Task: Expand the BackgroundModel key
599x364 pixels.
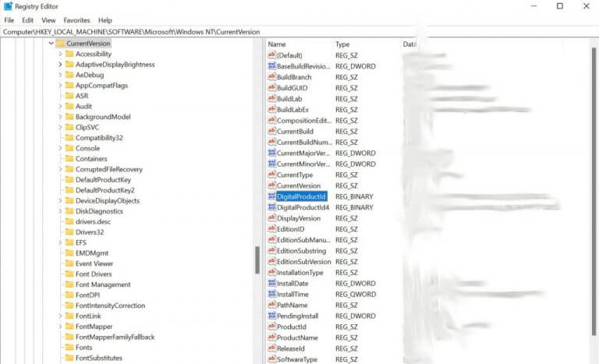Action: click(60, 117)
